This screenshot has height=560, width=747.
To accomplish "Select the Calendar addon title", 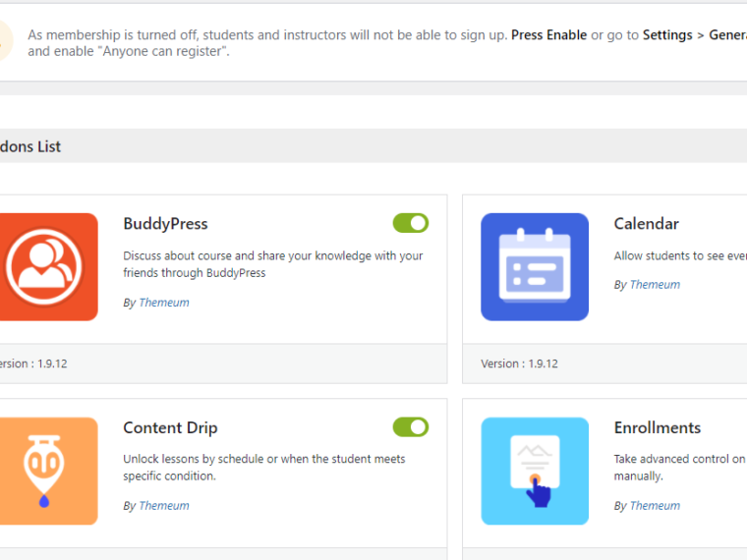I will [x=646, y=224].
